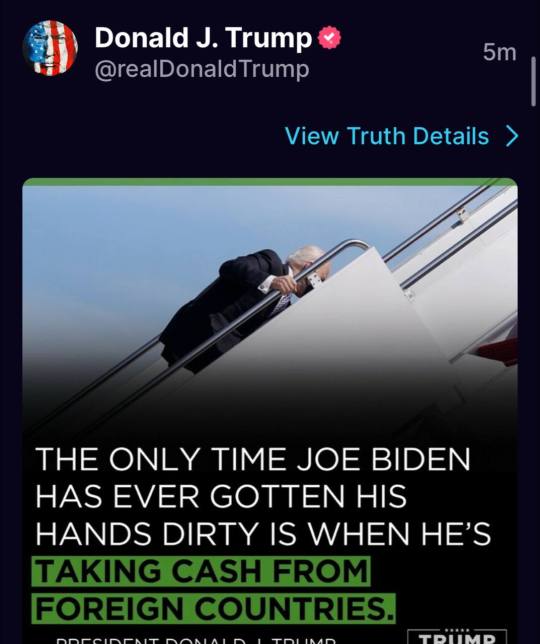Screen dimensions: 540x644
Task: Click the 5m post timestamp
Action: 499,52
